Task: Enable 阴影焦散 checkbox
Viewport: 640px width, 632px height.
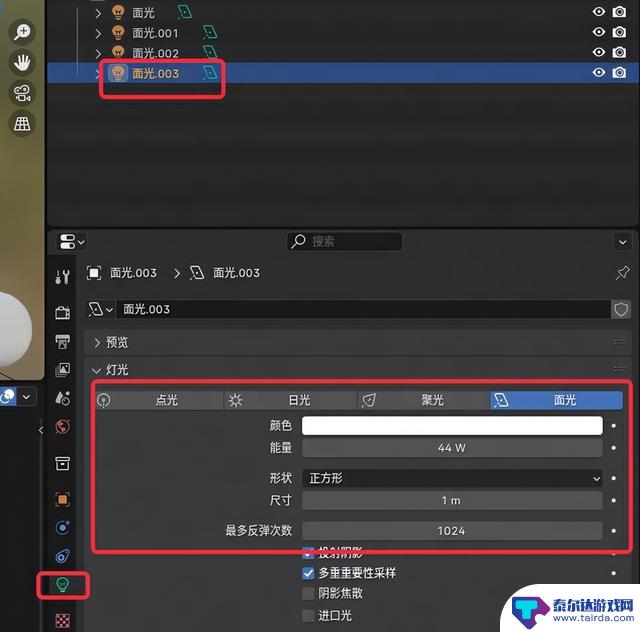Action: (x=308, y=594)
